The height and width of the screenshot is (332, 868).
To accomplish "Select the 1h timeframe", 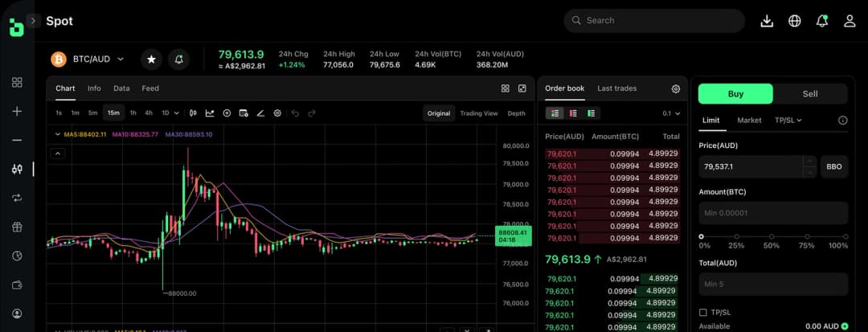I will pyautogui.click(x=133, y=113).
